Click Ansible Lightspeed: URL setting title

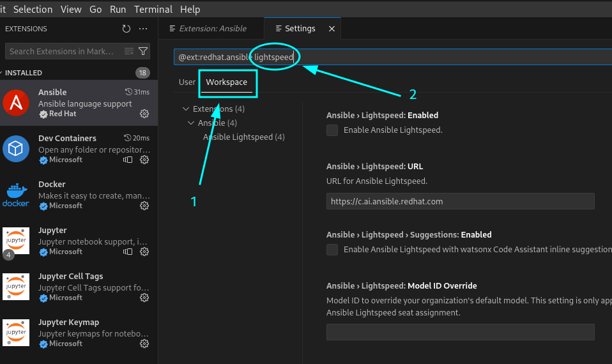[375, 166]
